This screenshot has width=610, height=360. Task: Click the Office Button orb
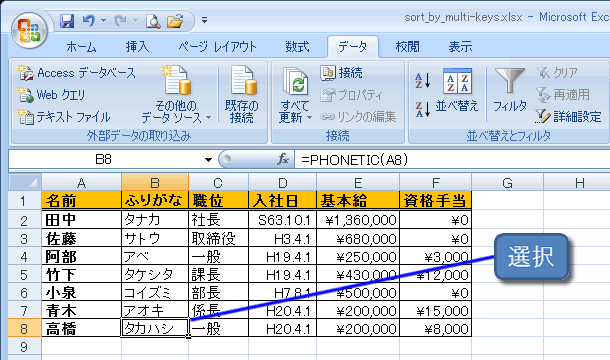(29, 30)
